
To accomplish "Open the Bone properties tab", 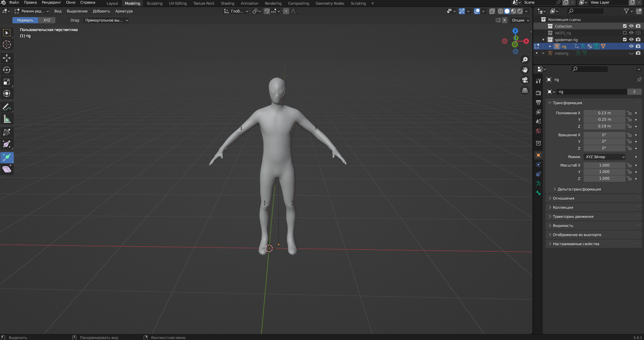I will point(538,193).
